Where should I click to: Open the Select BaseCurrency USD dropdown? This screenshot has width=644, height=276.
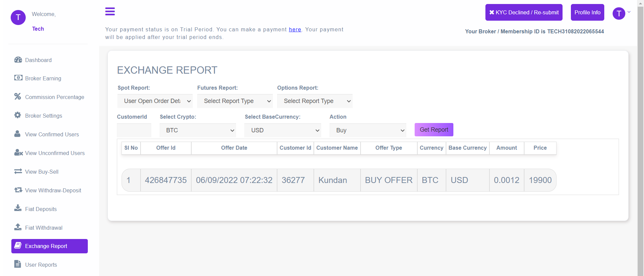(x=283, y=130)
